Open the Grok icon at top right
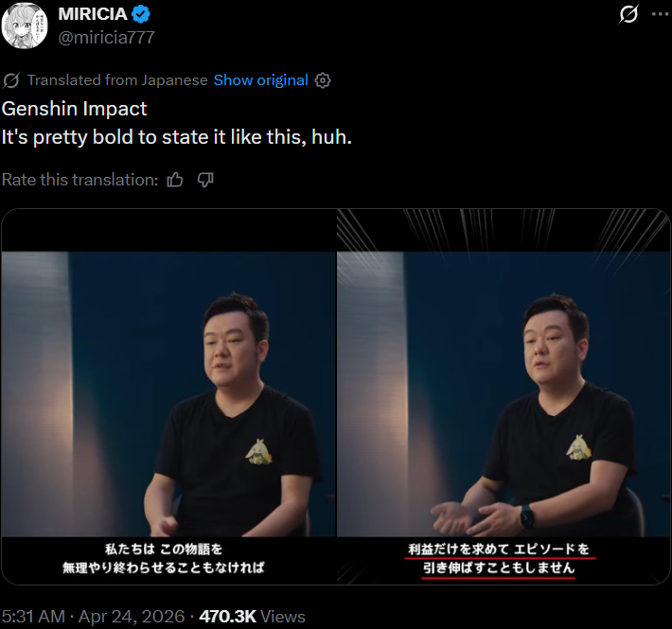Viewport: 672px width, 629px height. point(628,14)
